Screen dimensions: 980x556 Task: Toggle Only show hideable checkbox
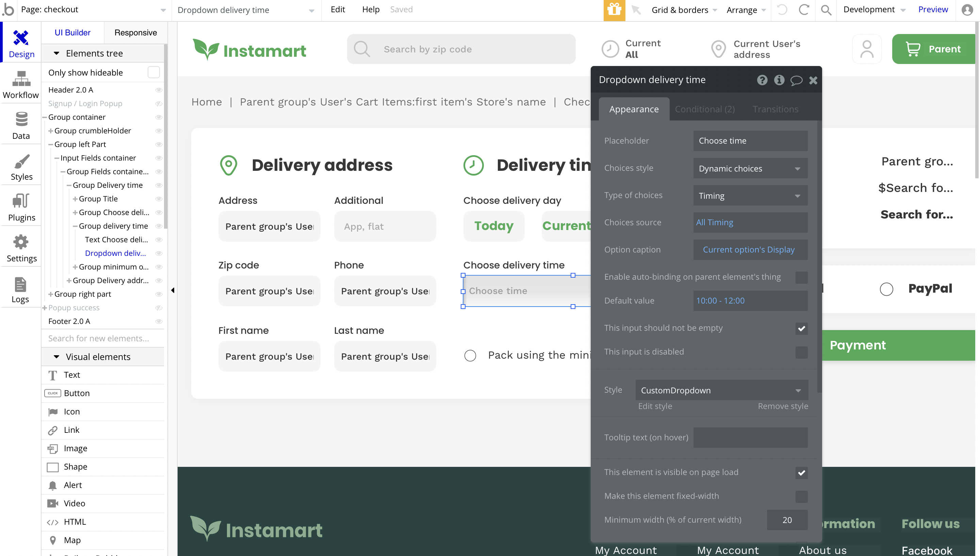click(153, 72)
